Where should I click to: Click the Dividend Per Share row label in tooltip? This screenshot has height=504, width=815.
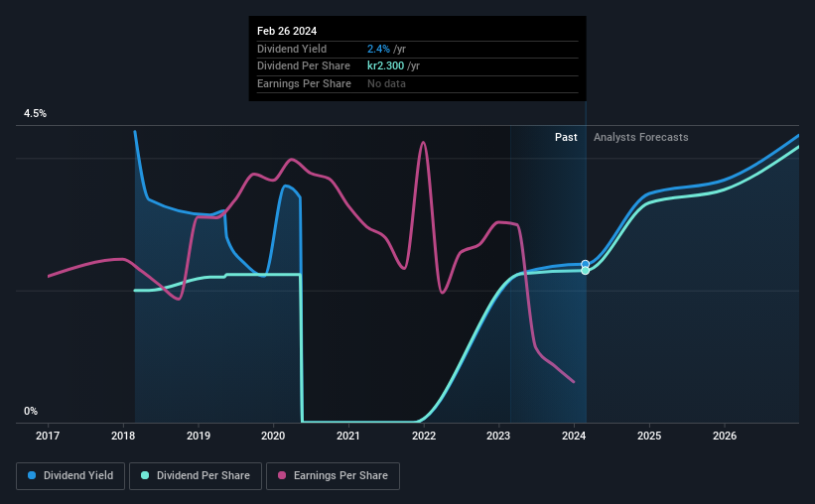click(304, 66)
